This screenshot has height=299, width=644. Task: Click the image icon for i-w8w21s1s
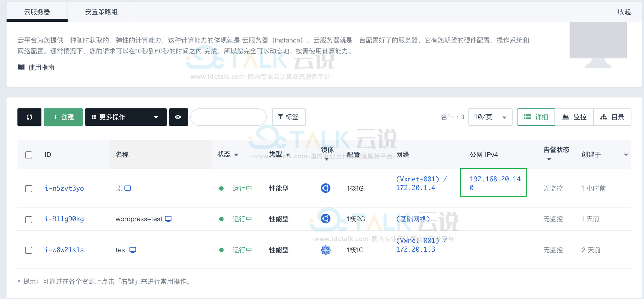(326, 250)
